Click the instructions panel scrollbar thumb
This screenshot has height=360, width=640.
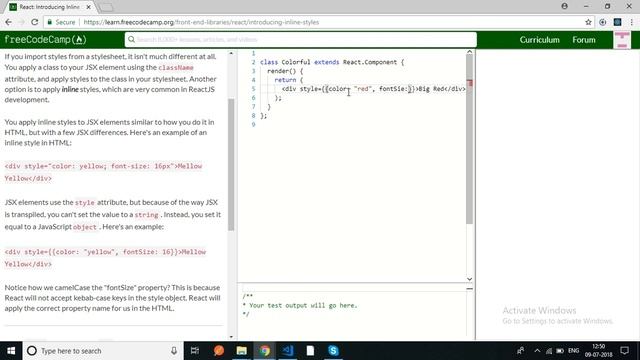(231, 164)
